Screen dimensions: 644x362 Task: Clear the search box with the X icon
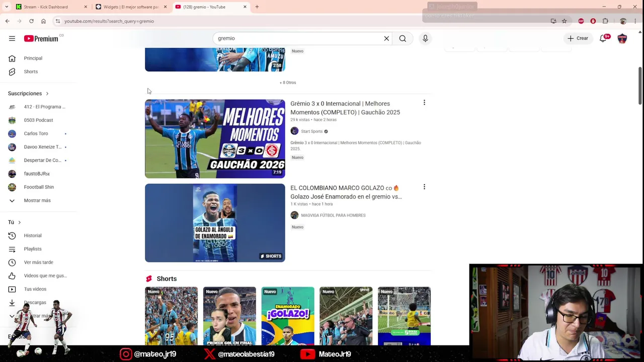(386, 38)
